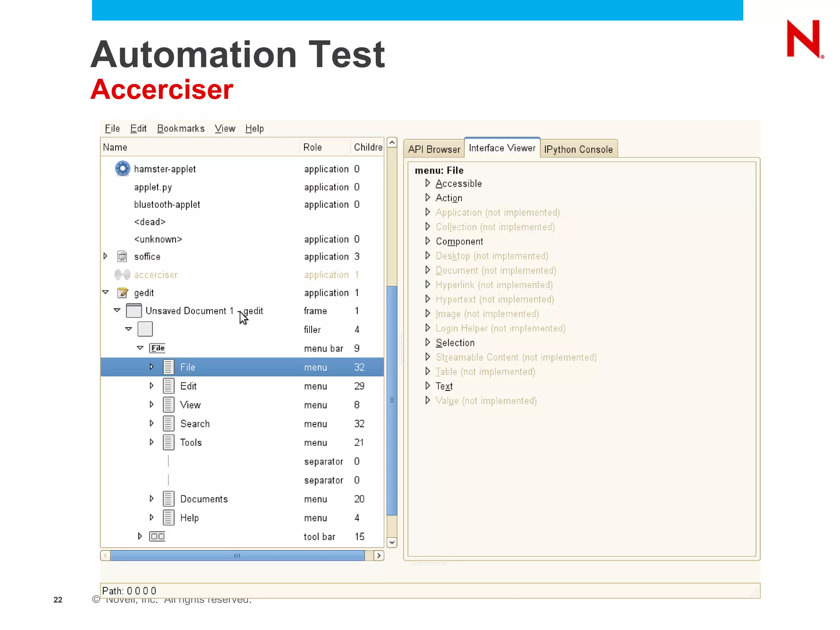Click the accerciser greyed application icon
Screen dimensions: 840x630
[x=122, y=274]
